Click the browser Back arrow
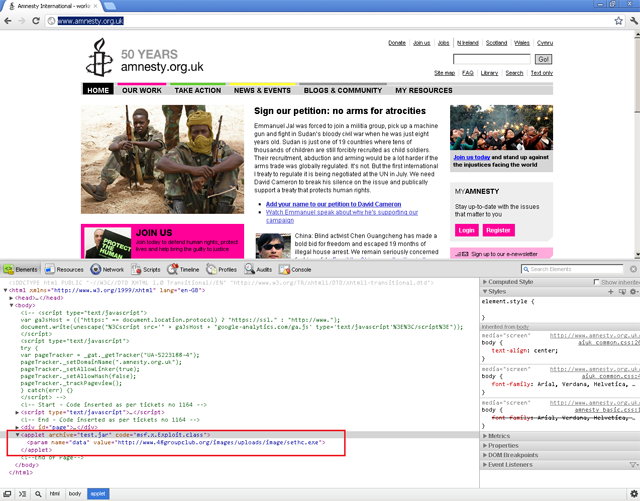Image resolution: width=640 pixels, height=501 pixels. click(x=8, y=21)
